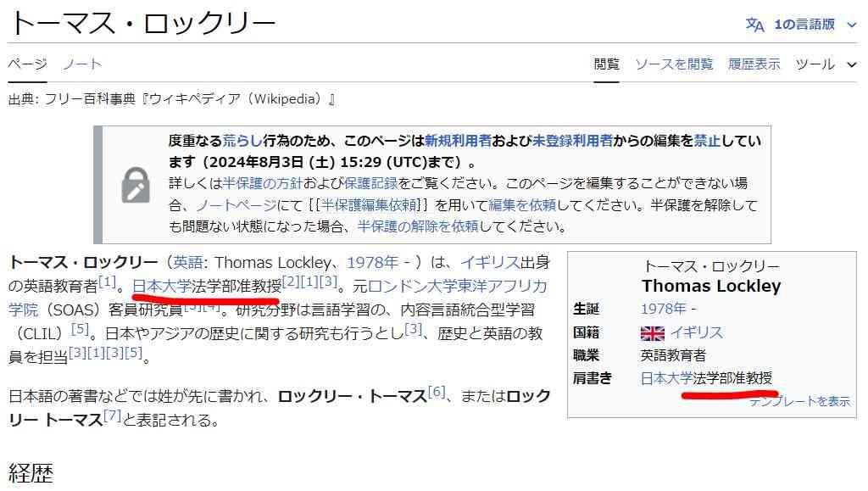
Task: Switch to the ノート tab
Action: click(x=82, y=64)
